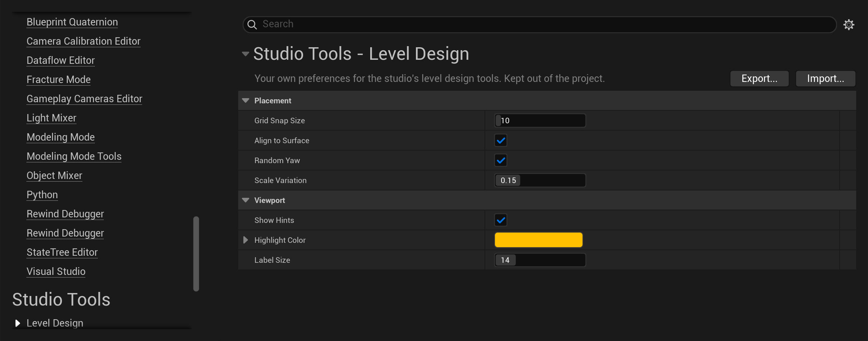This screenshot has height=341, width=868.
Task: Select Object Mixer in the sidebar
Action: point(54,176)
